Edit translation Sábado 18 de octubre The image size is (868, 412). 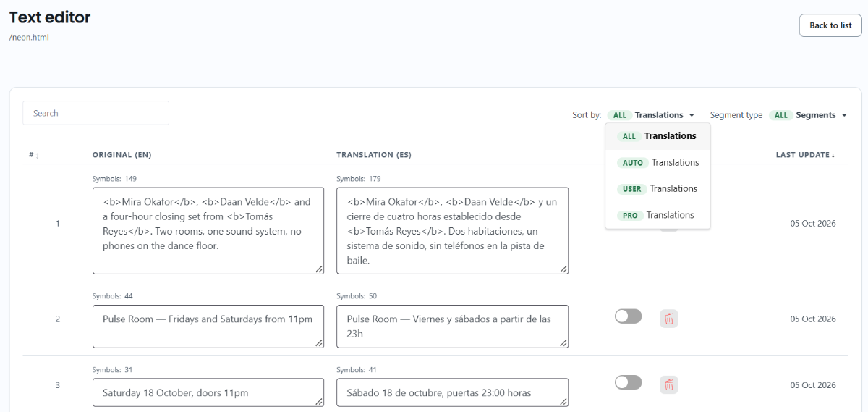click(x=452, y=392)
